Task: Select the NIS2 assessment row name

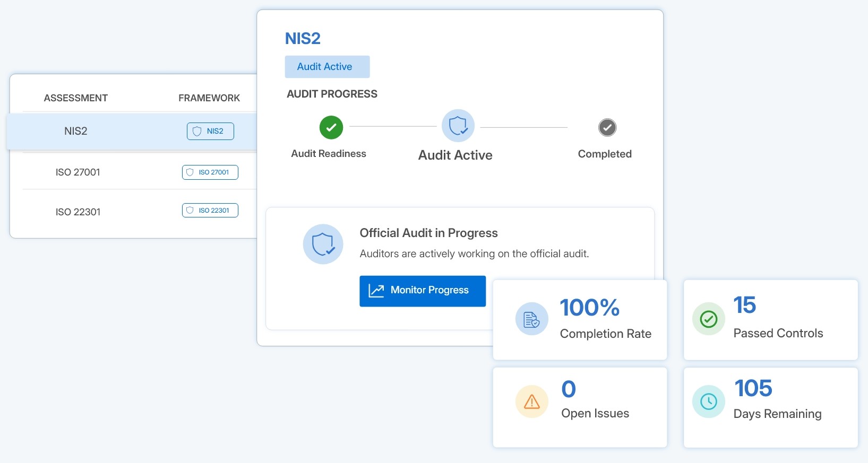Action: pos(76,131)
